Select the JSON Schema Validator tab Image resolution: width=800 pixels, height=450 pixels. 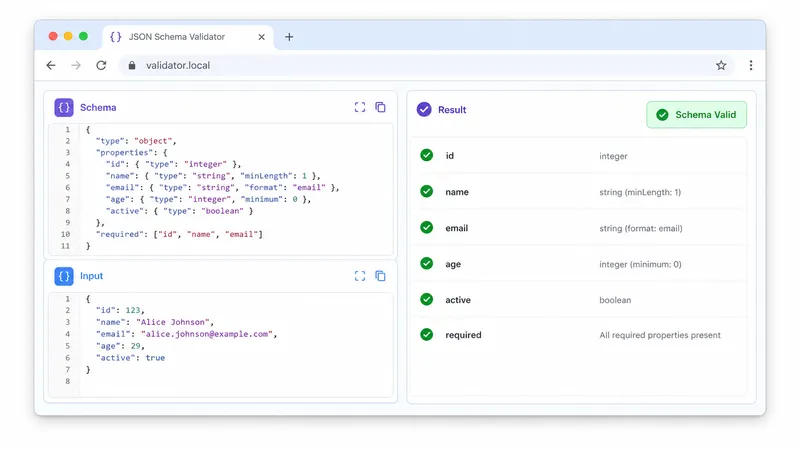click(x=188, y=37)
